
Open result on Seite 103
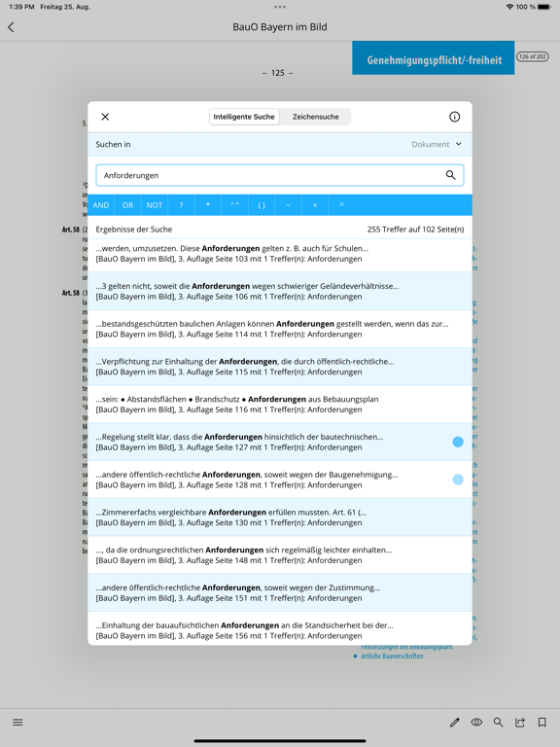[280, 254]
